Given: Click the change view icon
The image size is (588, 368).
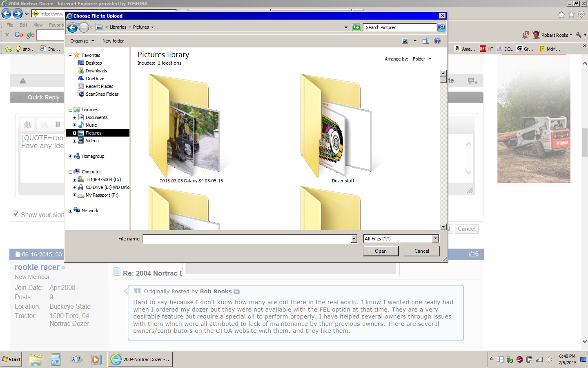Looking at the screenshot, I should [405, 41].
